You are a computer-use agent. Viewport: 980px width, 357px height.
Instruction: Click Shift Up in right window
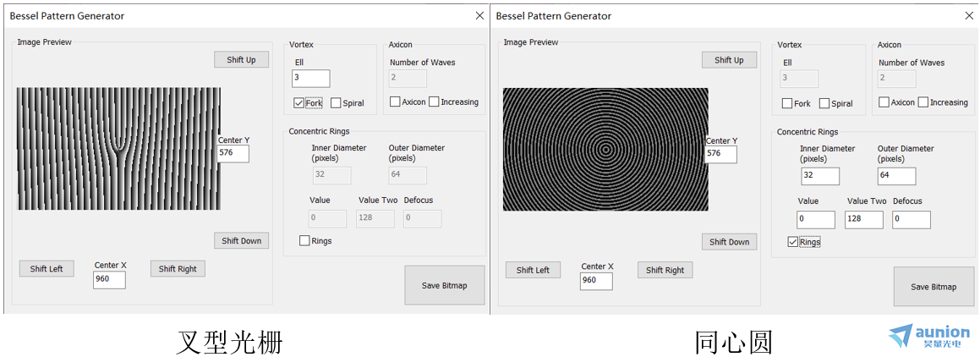click(x=730, y=60)
